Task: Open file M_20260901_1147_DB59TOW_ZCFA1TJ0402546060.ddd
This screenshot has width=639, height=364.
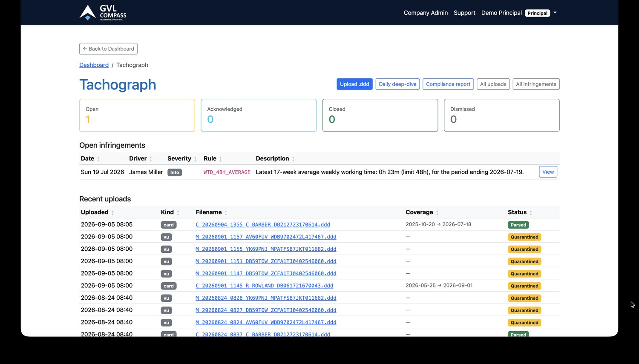Action: coord(266,273)
